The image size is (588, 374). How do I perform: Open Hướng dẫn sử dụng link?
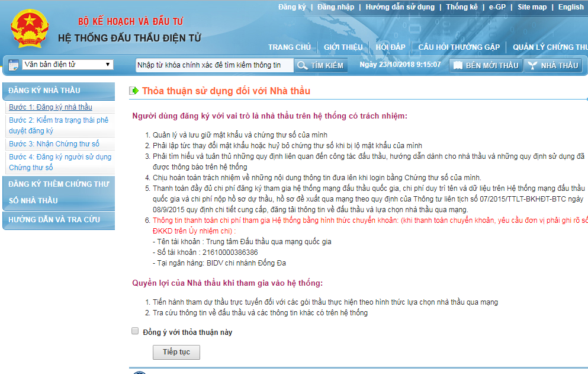[x=400, y=7]
